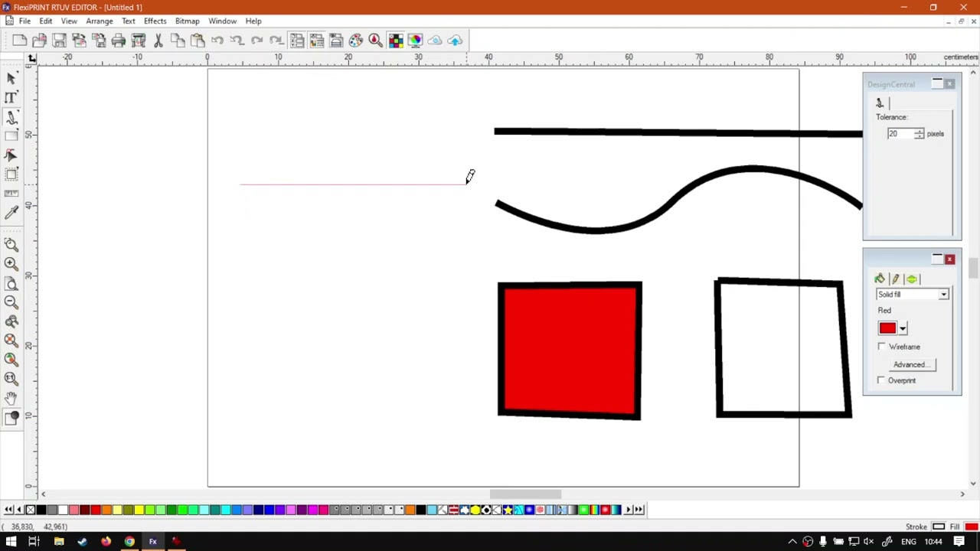Increase the Tolerance pixels stepper
Image resolution: width=980 pixels, height=551 pixels.
coord(919,131)
